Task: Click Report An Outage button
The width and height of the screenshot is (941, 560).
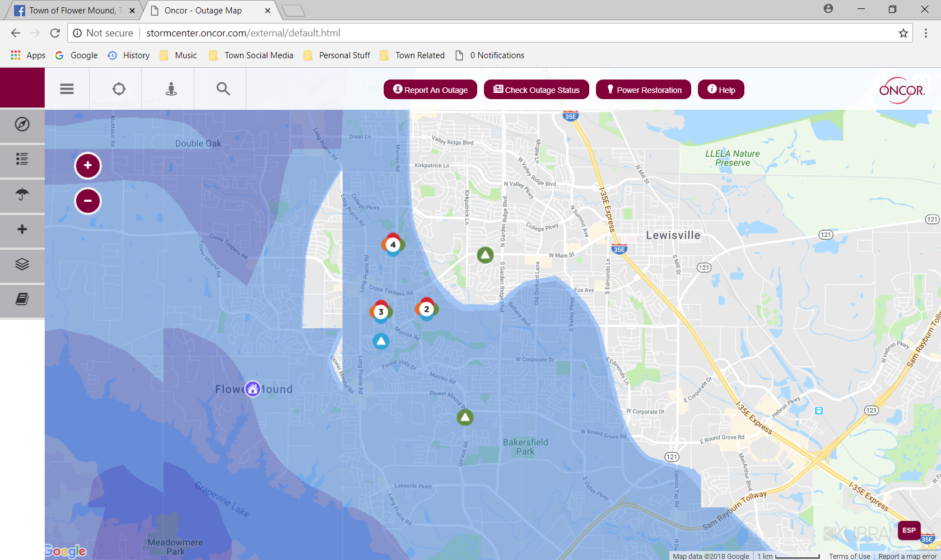Action: [430, 90]
